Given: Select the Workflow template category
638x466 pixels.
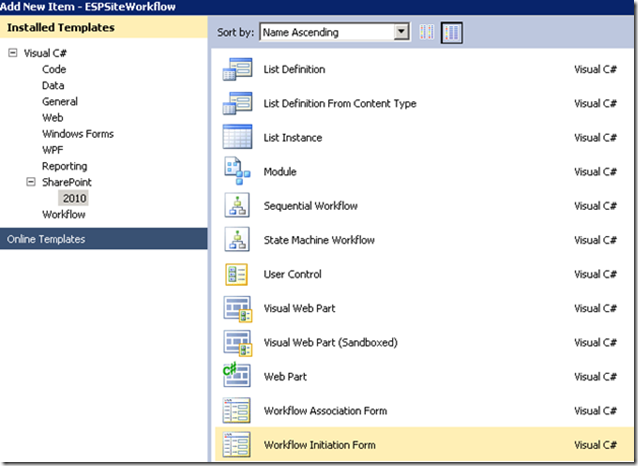Looking at the screenshot, I should point(63,214).
